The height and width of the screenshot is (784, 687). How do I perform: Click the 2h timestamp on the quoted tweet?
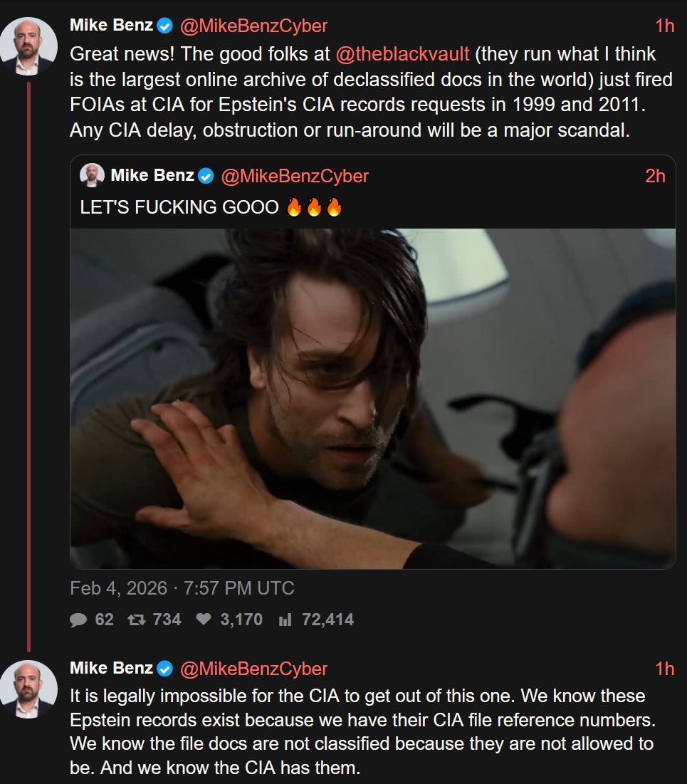point(655,176)
